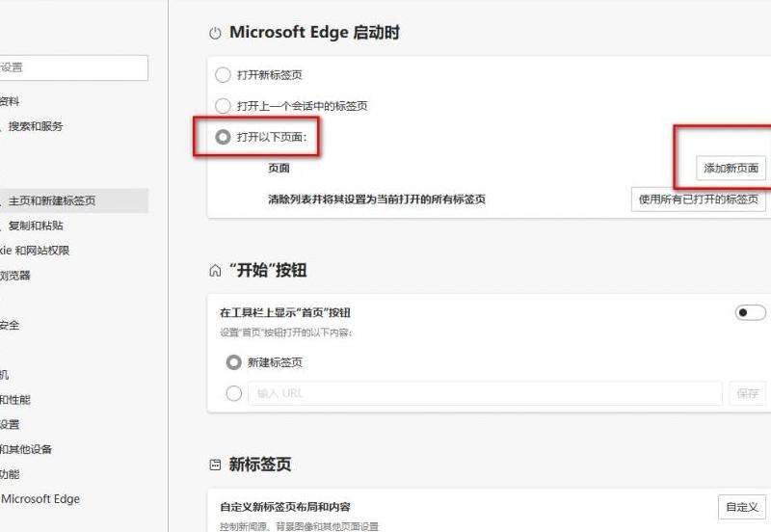Open the Microsoft Edge item in sidebar
The height and width of the screenshot is (532, 771).
click(40, 499)
